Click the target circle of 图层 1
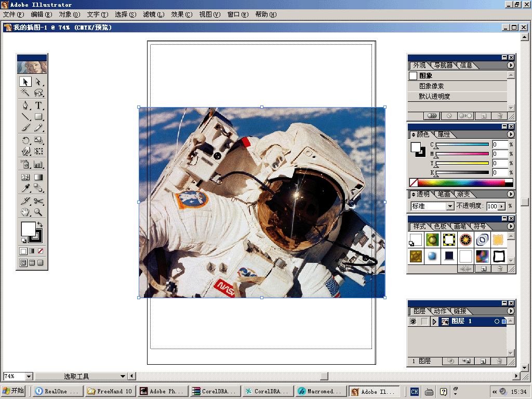The image size is (532, 399). (x=497, y=321)
